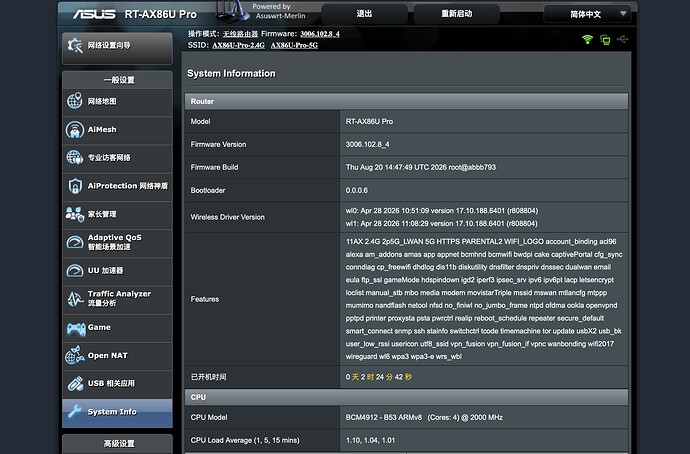
Task: Open the firmware 3006.102.8_4 link
Action: (x=320, y=34)
